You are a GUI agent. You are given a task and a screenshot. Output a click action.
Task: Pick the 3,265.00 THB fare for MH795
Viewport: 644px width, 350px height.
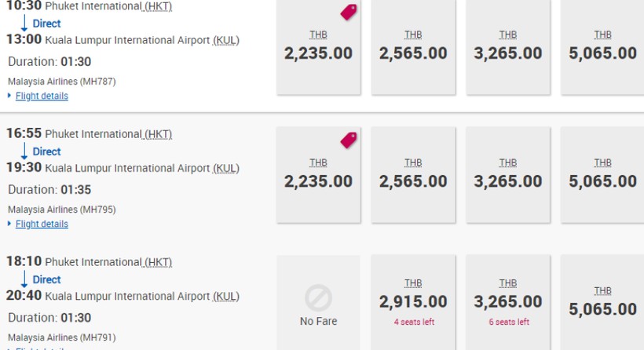pyautogui.click(x=508, y=175)
